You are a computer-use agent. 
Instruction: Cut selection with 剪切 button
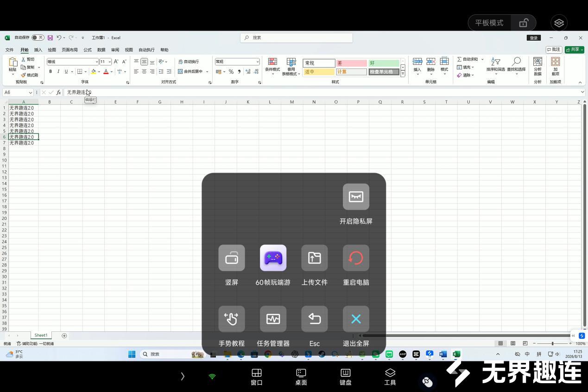tap(28, 59)
